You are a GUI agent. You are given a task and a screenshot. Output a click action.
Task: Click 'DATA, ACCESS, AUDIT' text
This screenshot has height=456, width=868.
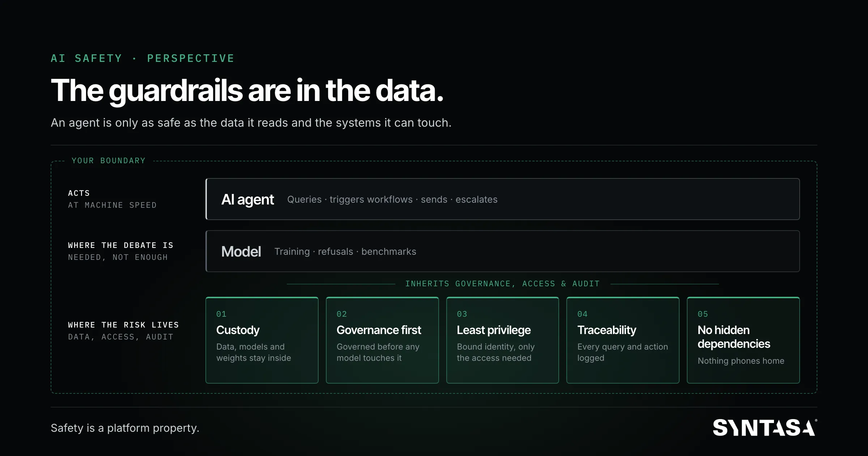121,337
